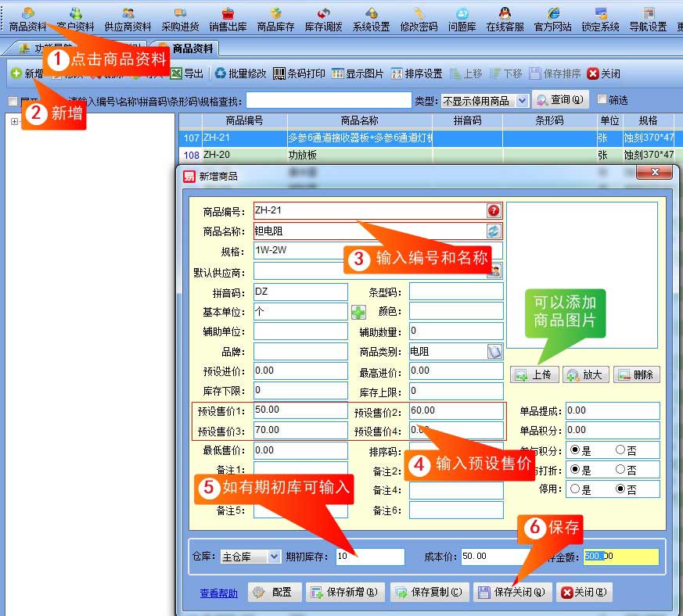
Task: Click 关闭 button in dialog footer
Action: coord(584,592)
